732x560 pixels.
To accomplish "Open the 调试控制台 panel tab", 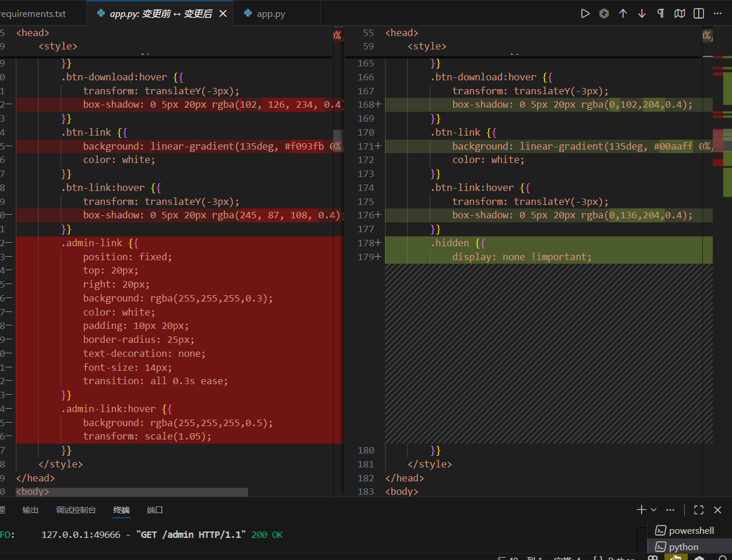I will pos(76,510).
